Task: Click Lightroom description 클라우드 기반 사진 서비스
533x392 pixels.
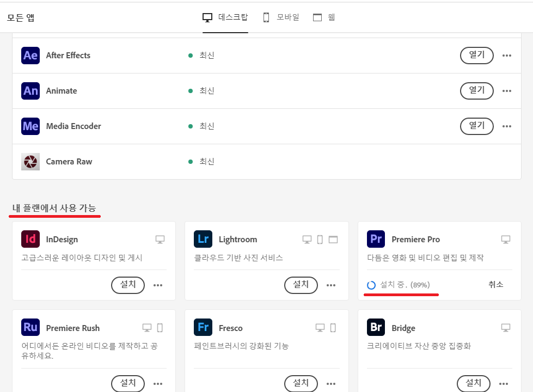Action: pyautogui.click(x=238, y=258)
